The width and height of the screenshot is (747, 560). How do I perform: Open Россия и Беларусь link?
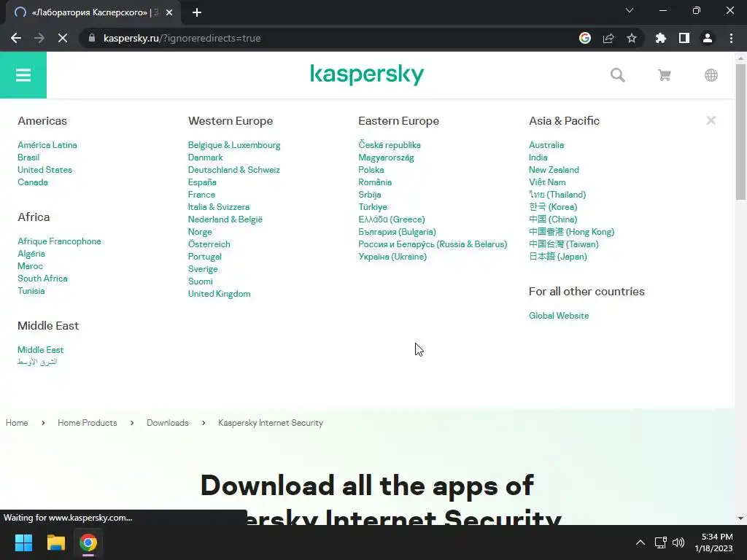pyautogui.click(x=433, y=244)
